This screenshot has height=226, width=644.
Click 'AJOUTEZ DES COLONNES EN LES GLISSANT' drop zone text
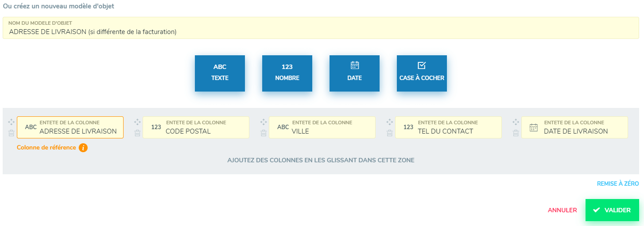tap(321, 160)
